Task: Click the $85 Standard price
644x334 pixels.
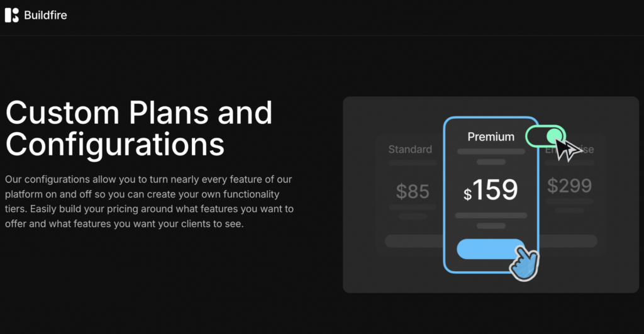Action: (413, 191)
